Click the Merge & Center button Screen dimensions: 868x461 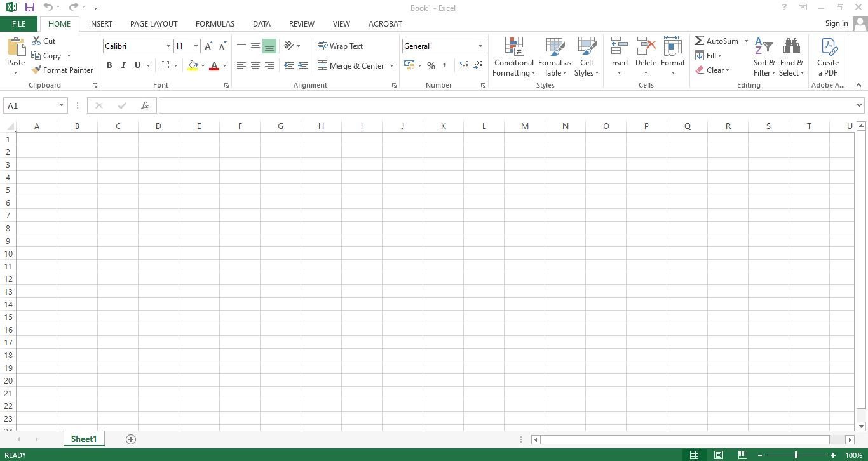tap(351, 66)
